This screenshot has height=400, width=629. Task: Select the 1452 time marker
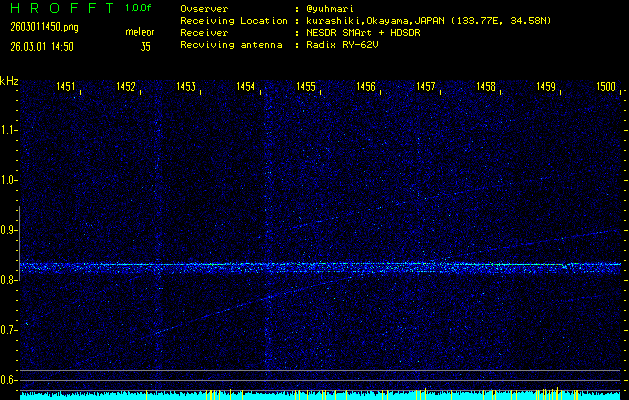[x=126, y=86]
